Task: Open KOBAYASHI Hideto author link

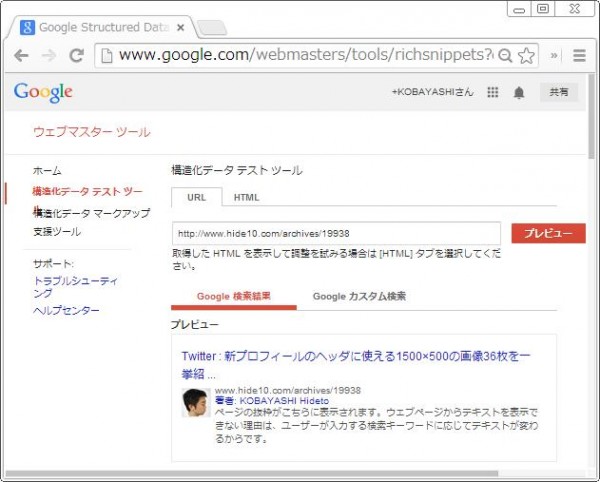Action: click(x=284, y=401)
